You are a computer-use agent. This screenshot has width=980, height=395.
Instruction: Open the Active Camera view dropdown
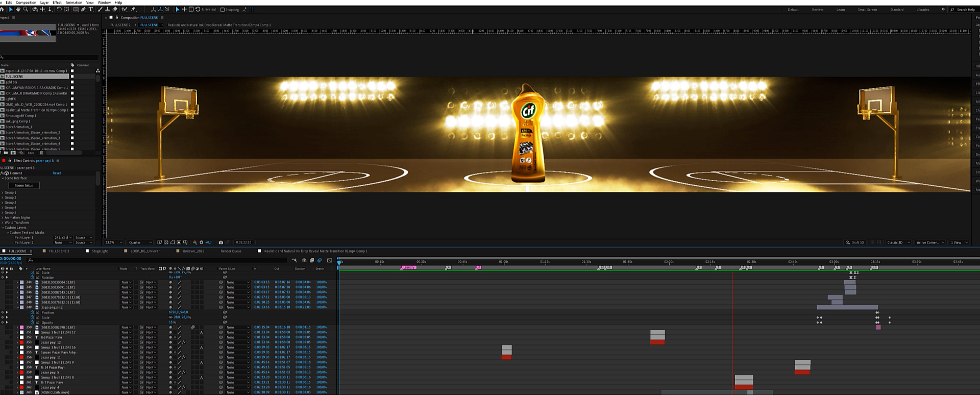pos(930,242)
